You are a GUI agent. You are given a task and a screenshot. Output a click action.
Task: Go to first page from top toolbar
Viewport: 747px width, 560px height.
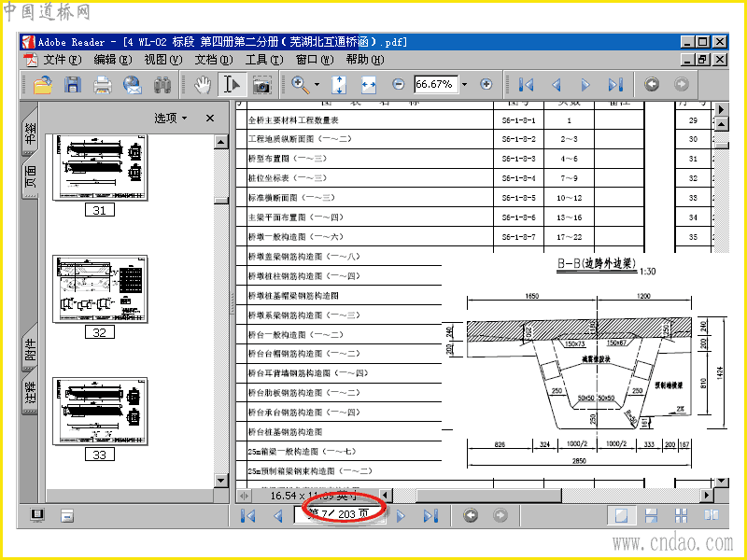coord(526,85)
